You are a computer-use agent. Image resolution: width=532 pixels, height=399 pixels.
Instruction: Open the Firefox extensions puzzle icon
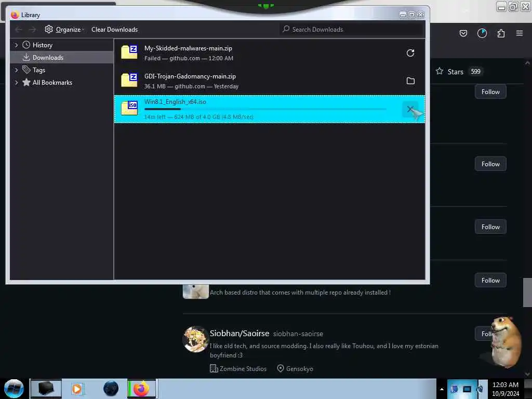pos(501,33)
